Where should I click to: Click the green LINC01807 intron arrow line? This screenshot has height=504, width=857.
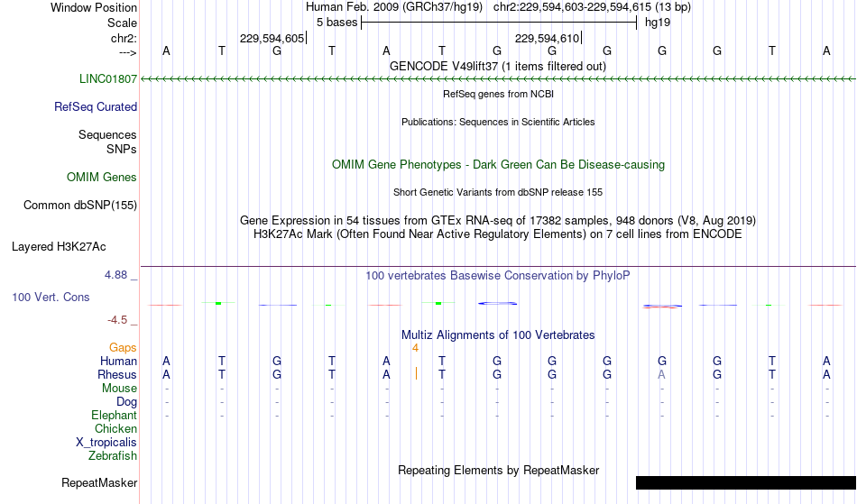498,79
